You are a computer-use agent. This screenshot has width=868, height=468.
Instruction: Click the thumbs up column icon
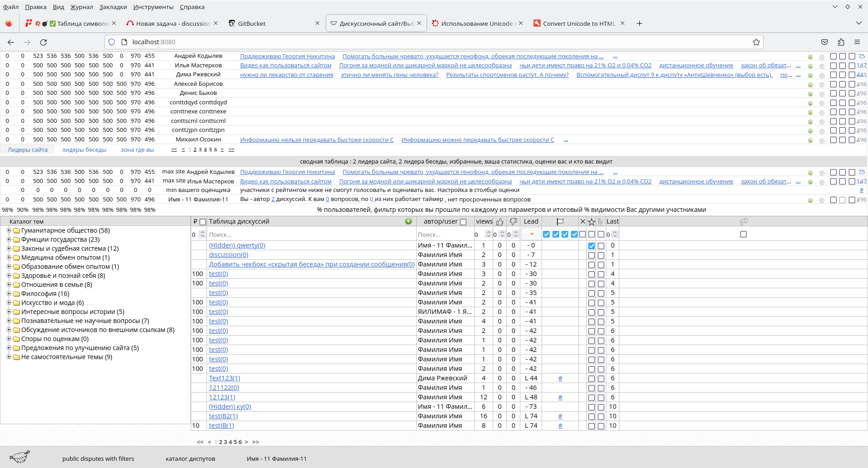(x=500, y=221)
